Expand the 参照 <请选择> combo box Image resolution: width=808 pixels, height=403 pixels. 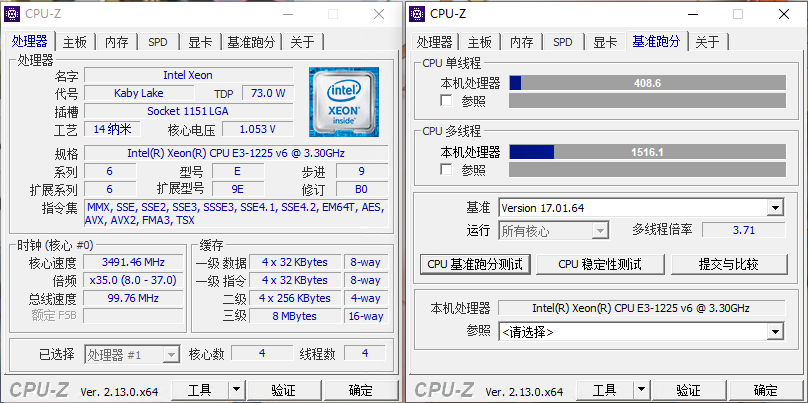tap(775, 332)
